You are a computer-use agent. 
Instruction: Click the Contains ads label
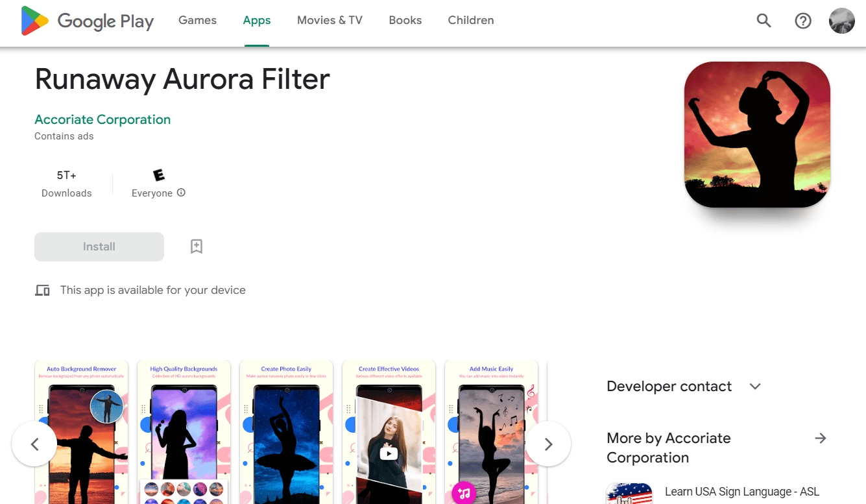(x=64, y=136)
